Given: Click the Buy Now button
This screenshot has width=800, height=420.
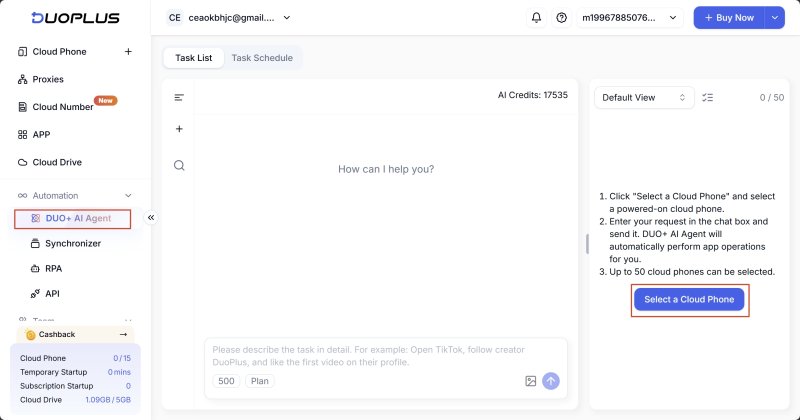Looking at the screenshot, I should (729, 18).
